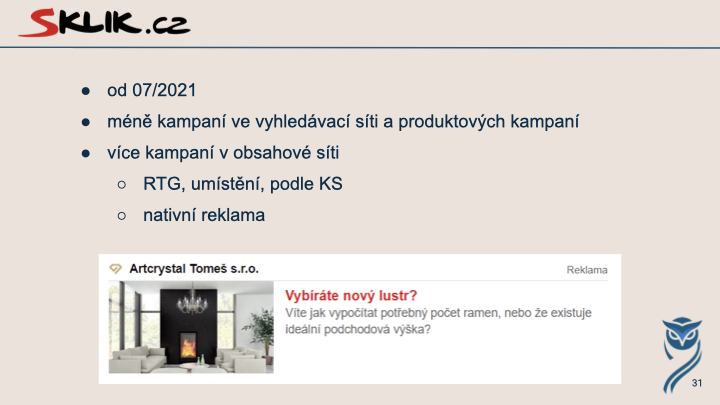Click the Sklik.cz logo

click(104, 22)
